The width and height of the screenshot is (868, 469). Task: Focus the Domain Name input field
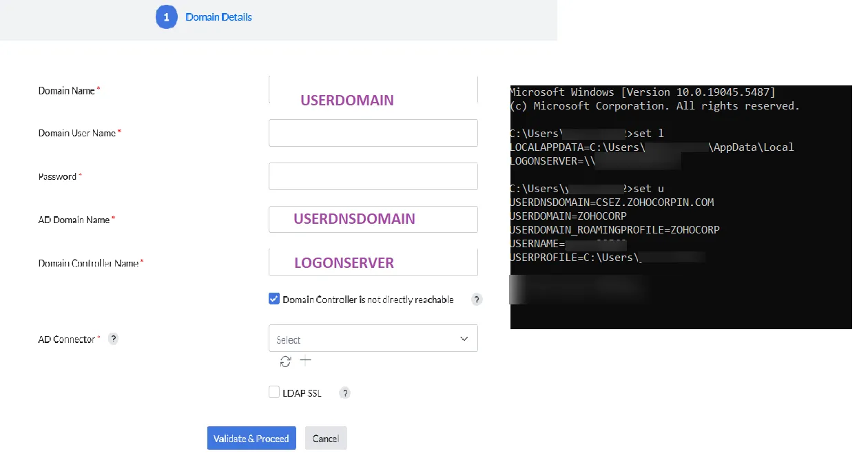click(x=373, y=90)
